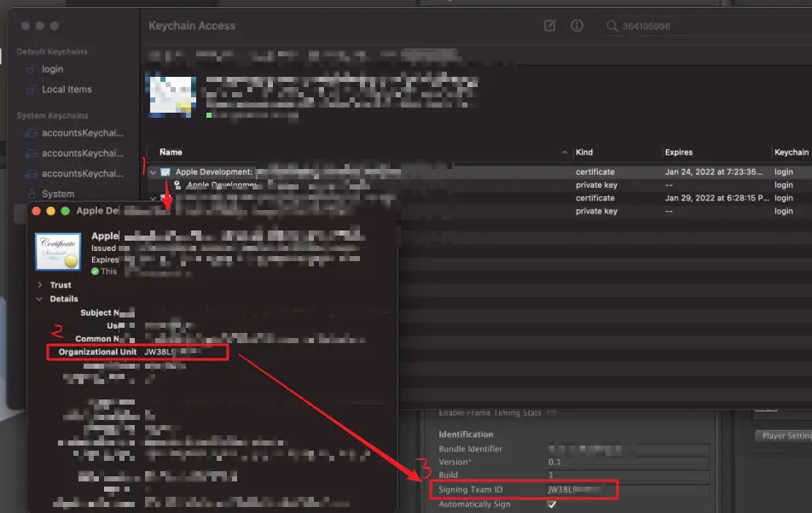Click the Local Items keychain icon
Screen dimensions: 812x513
(31, 89)
